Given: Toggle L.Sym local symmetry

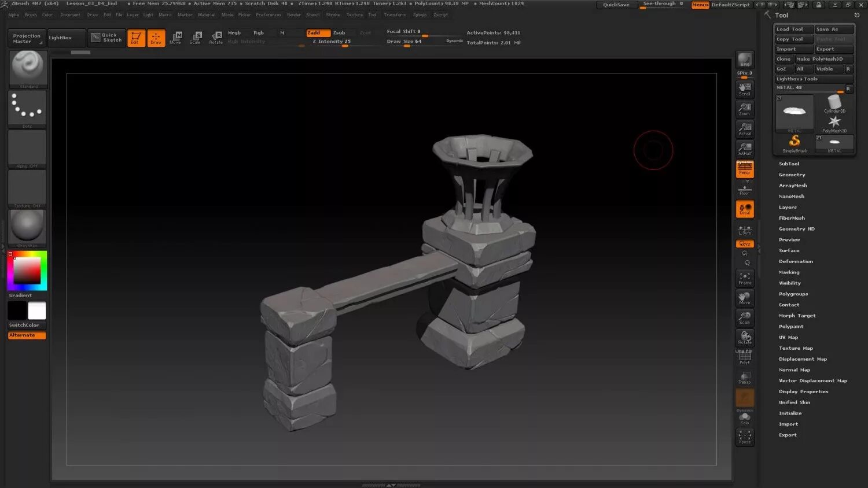Looking at the screenshot, I should 745,230.
